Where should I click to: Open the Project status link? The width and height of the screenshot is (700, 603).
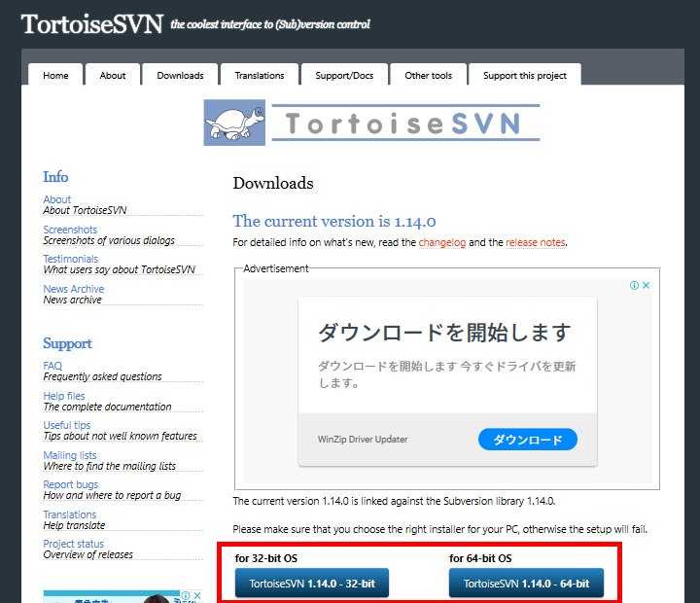click(x=74, y=544)
